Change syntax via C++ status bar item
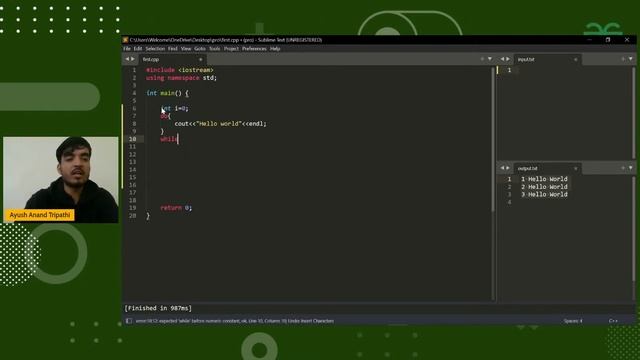The width and height of the screenshot is (640, 360). tap(613, 321)
